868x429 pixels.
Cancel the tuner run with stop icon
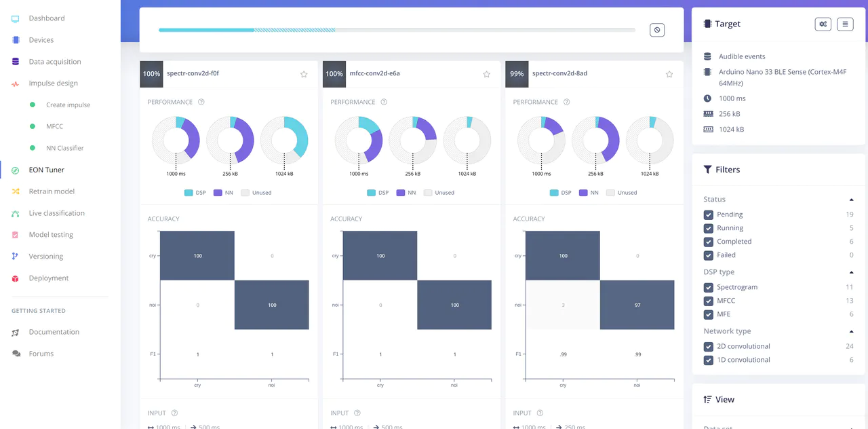click(x=656, y=30)
